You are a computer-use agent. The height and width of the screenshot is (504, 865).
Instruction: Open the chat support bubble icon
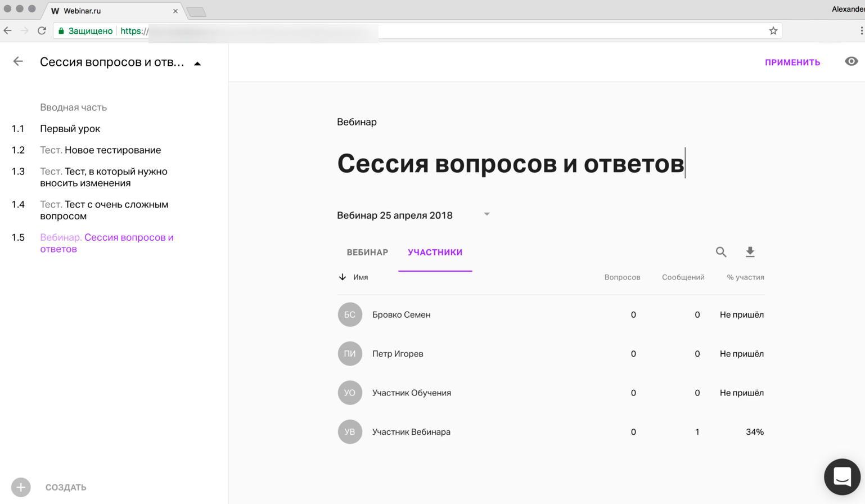(x=842, y=477)
